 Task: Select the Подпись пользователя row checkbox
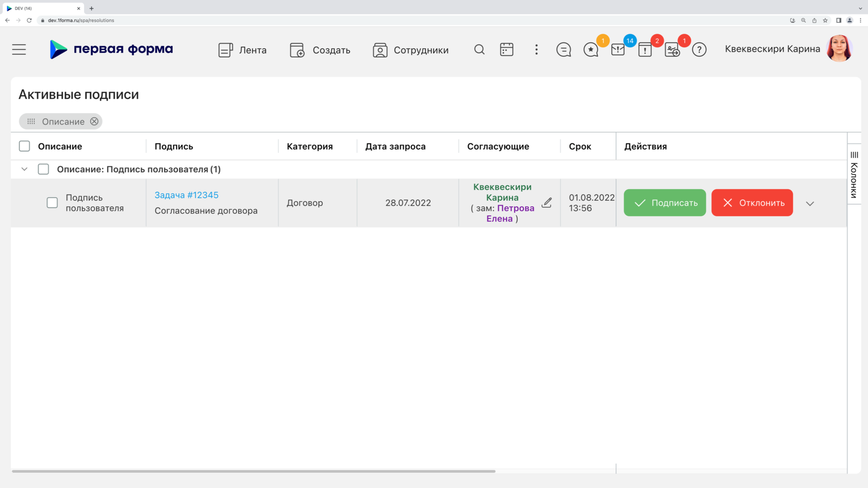point(52,202)
